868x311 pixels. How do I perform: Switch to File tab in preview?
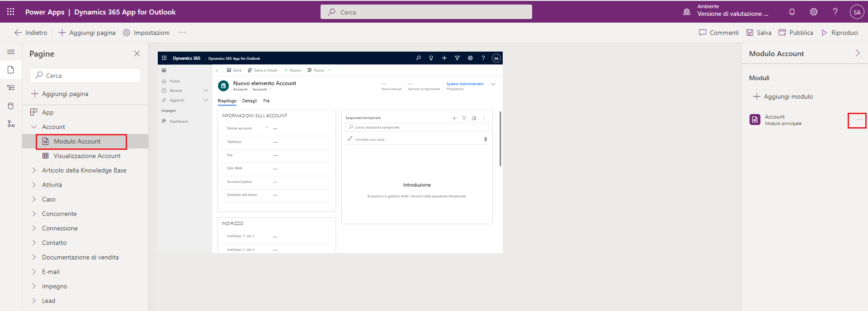[x=266, y=101]
